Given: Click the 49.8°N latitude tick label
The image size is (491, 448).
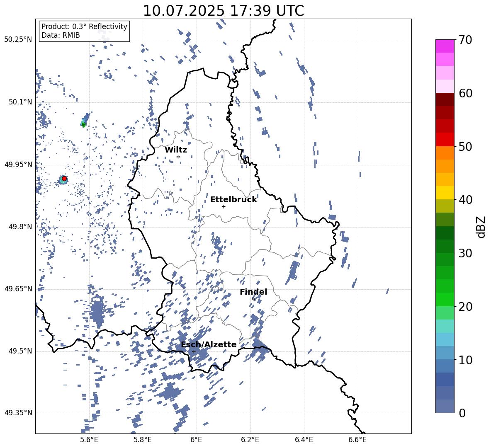Looking at the screenshot, I should [20, 227].
